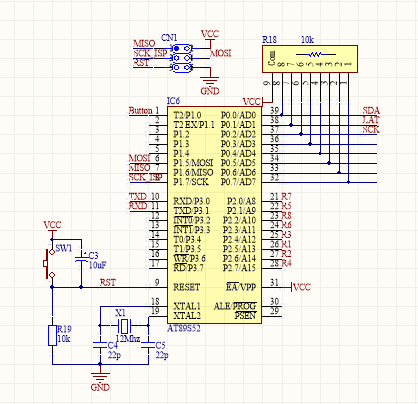This screenshot has height=404, width=418.
Task: Click the CN1 header connector symbol
Action: (181, 58)
